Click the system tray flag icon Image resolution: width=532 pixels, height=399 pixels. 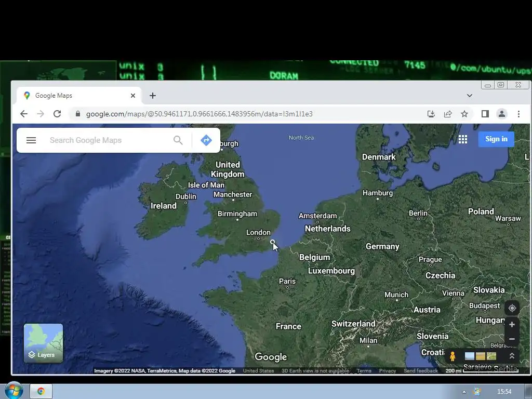point(477,392)
